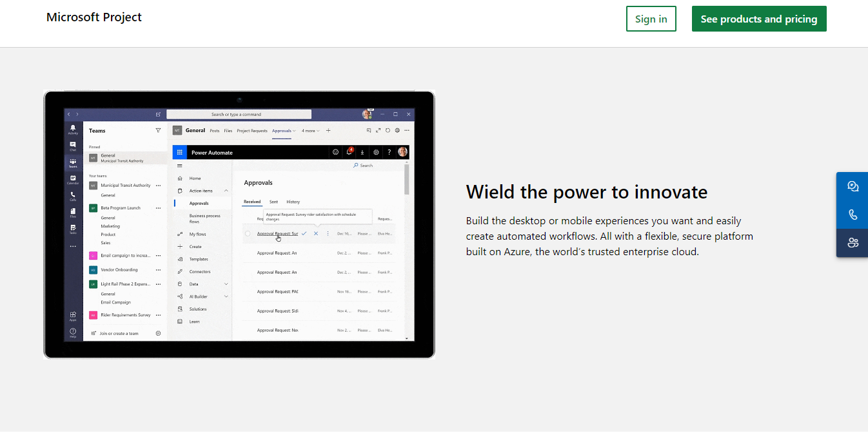Open See products and pricing

[x=759, y=19]
